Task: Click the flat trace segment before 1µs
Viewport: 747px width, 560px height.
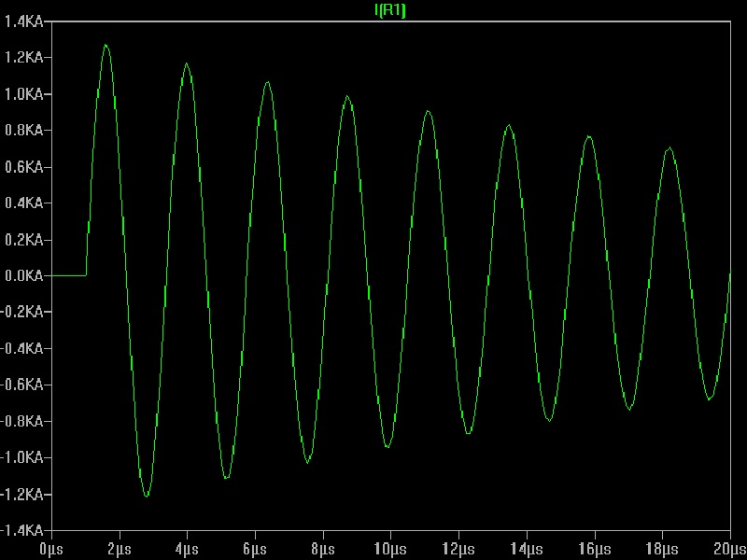Action: pos(68,275)
